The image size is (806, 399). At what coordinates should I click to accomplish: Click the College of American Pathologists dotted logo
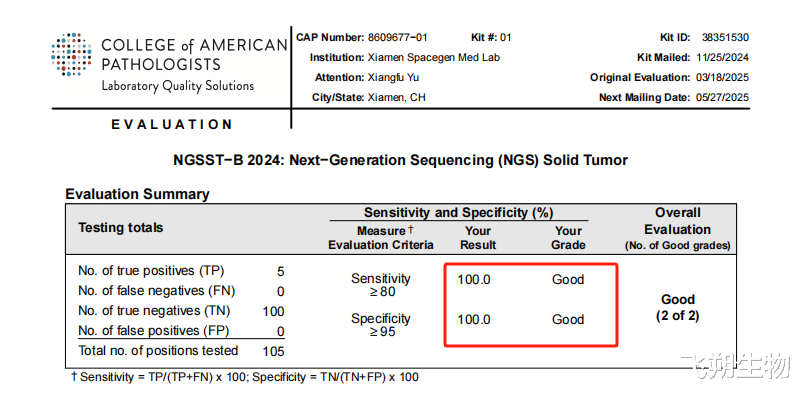(71, 55)
